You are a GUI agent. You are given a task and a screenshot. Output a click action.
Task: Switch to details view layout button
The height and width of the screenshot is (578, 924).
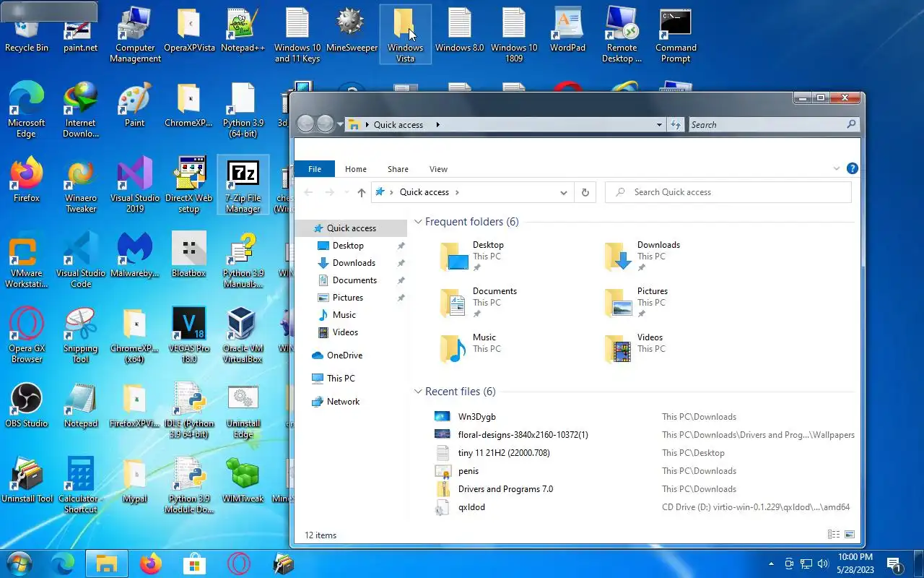834,535
